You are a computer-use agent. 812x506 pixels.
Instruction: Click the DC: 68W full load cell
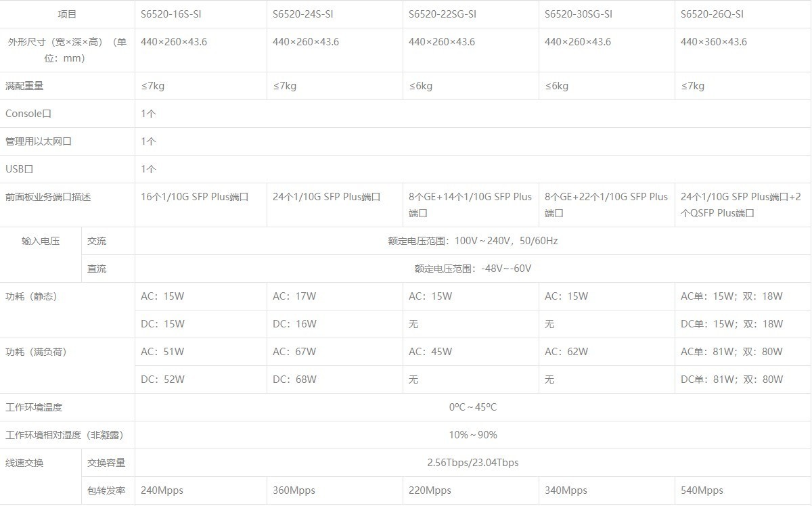(294, 379)
